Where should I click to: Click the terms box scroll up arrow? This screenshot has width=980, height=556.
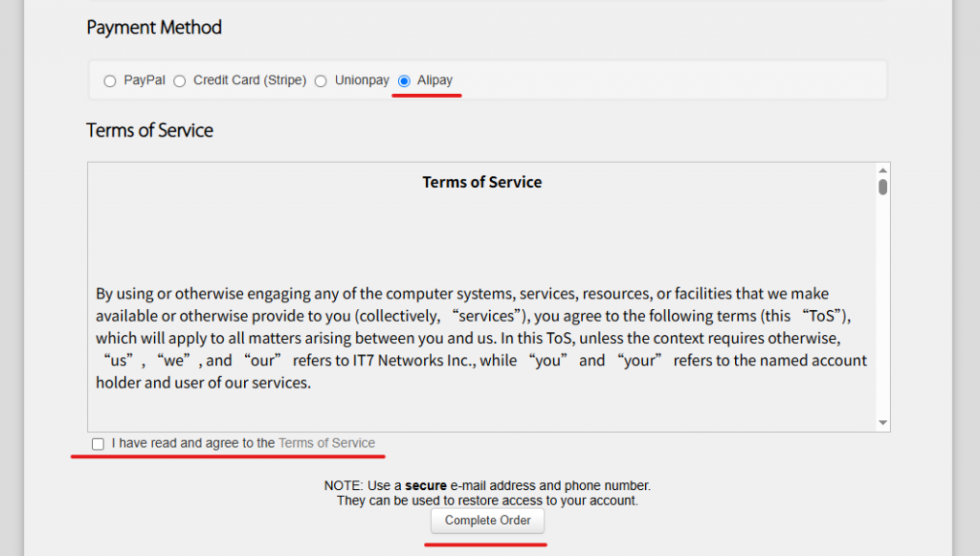(882, 170)
